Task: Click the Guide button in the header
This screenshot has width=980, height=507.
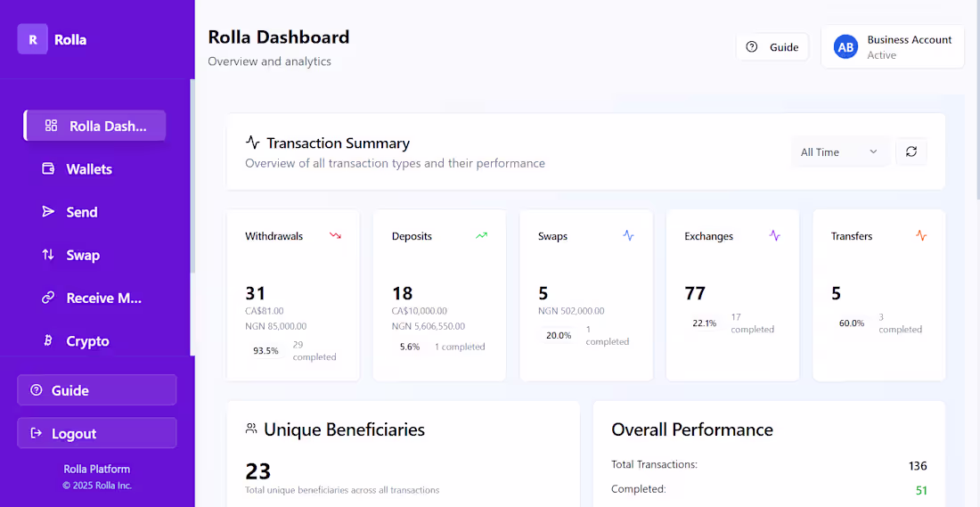Action: pos(772,47)
